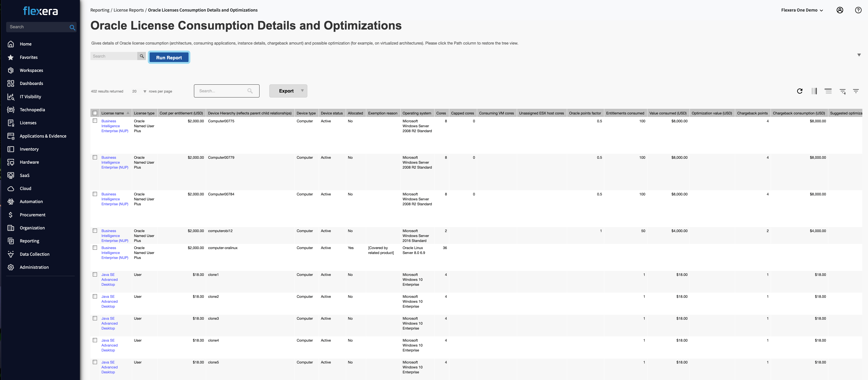Open the Export dropdown arrow
Viewport: 868px width, 380px height.
tap(302, 91)
